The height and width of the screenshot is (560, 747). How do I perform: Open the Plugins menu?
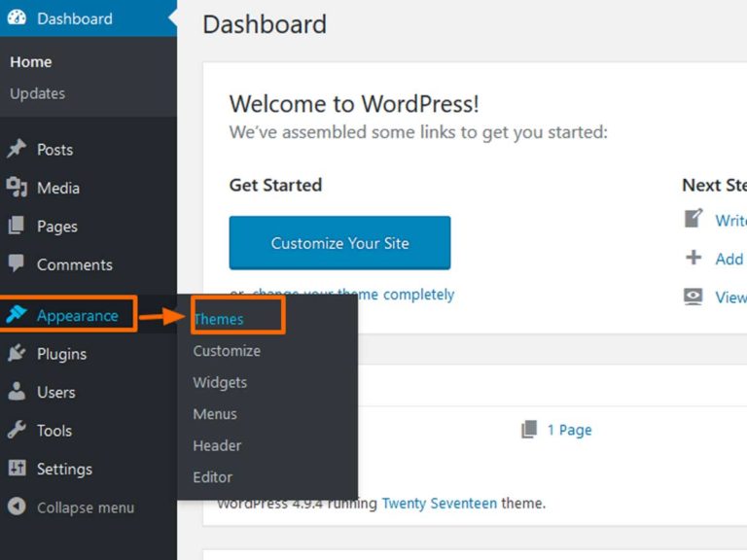62,354
